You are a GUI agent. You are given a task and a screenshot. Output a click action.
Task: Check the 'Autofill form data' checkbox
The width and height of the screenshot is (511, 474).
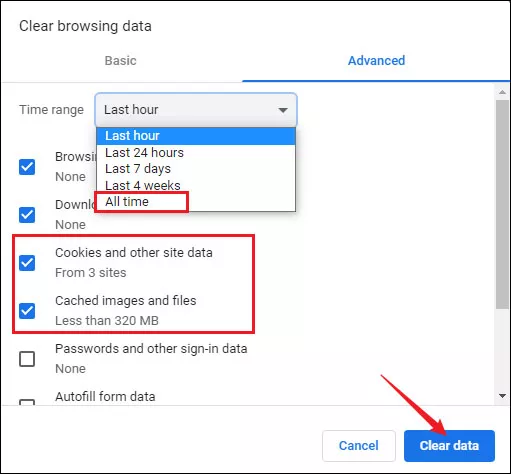27,402
